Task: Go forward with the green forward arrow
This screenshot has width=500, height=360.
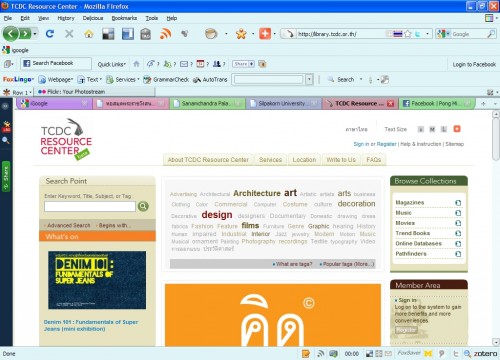Action: tap(25, 34)
